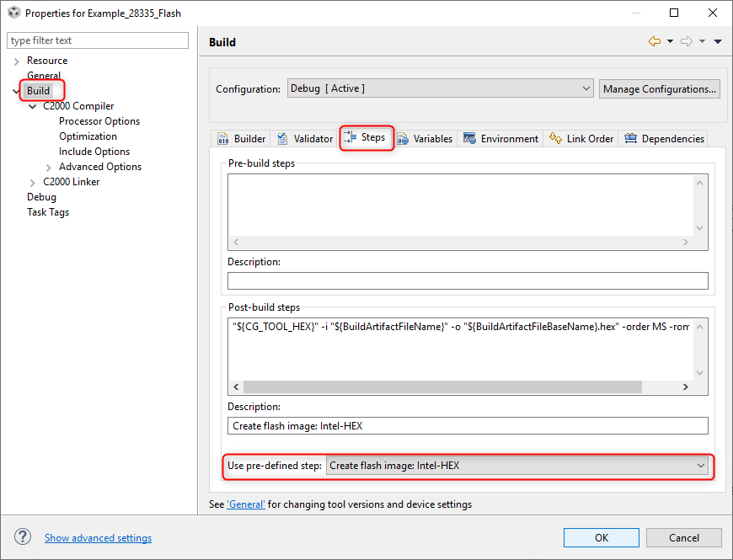Maximize the Properties window
The width and height of the screenshot is (733, 560).
point(674,13)
